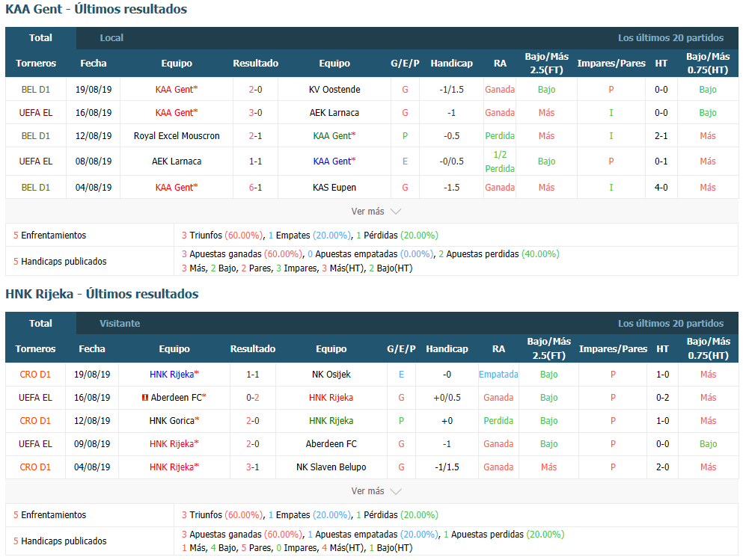Screen dimensions: 746x560
Task: Click the HT score 0-2 in Aberdeen FC row
Action: pos(662,398)
